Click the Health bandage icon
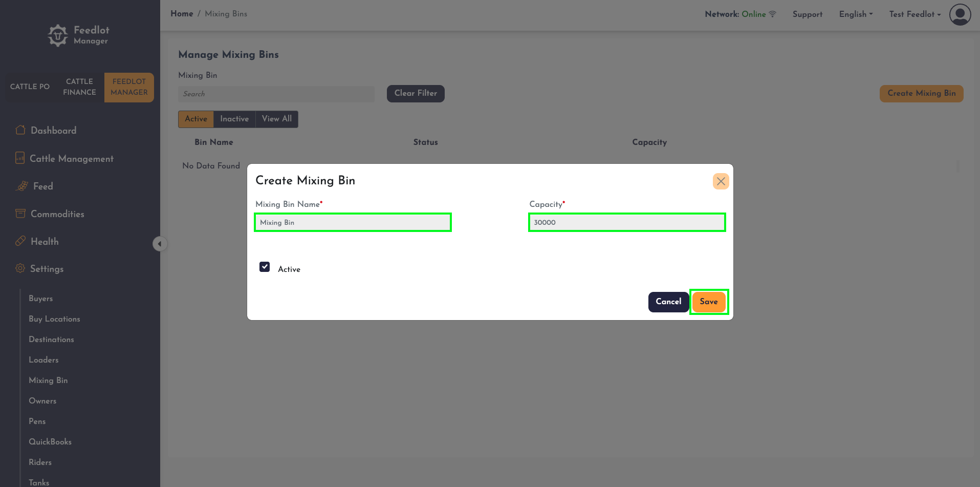The height and width of the screenshot is (487, 980). (x=20, y=241)
